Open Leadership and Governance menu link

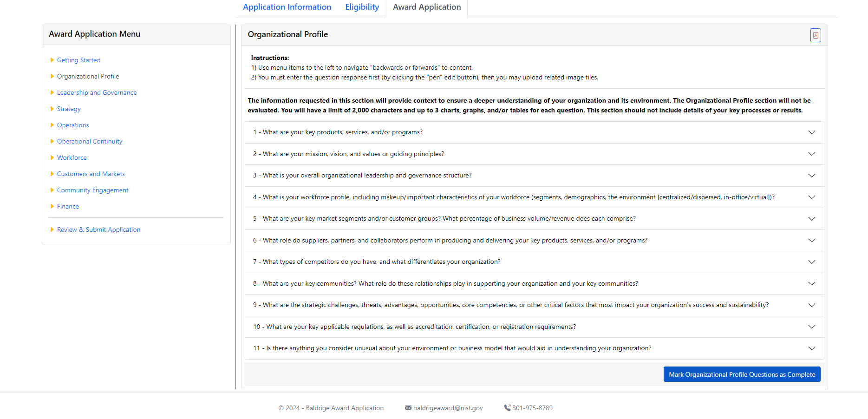(x=97, y=92)
